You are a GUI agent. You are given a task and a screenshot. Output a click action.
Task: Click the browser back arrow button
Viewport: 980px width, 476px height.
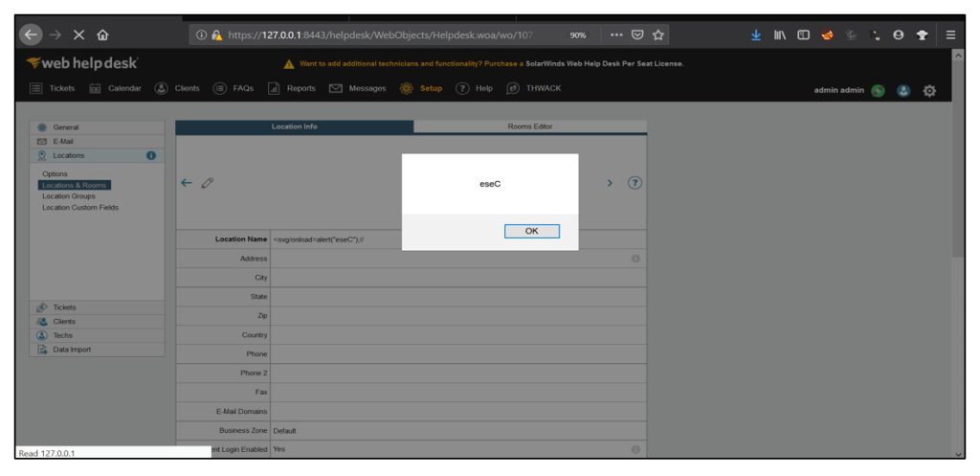pos(31,35)
